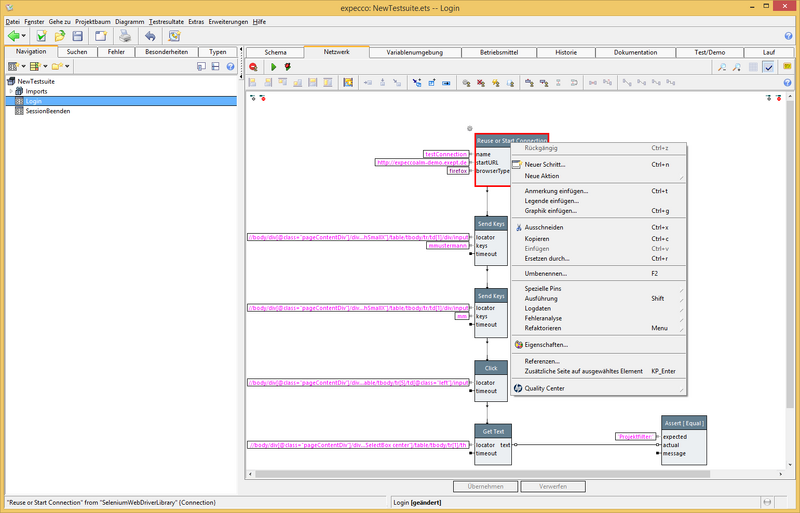Viewport: 800px width, 513px height.
Task: Expand the Imports tree node
Action: pyautogui.click(x=10, y=91)
